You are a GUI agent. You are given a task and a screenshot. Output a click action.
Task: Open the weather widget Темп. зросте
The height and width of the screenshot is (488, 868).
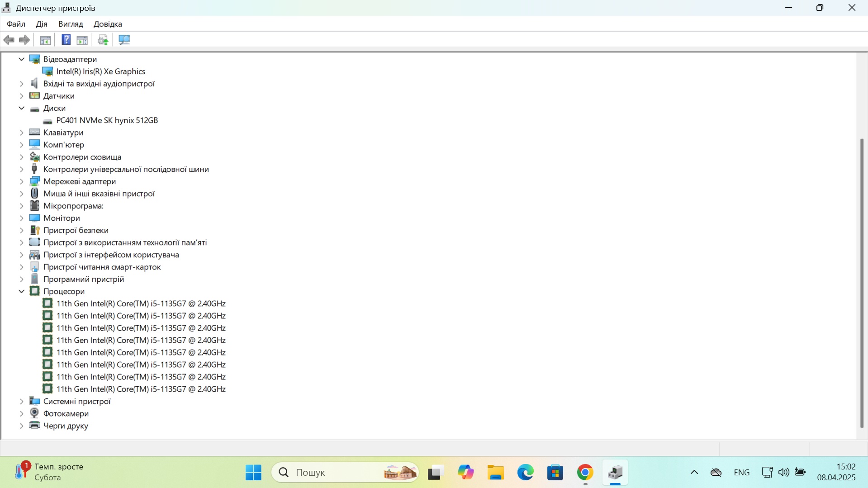(x=49, y=472)
